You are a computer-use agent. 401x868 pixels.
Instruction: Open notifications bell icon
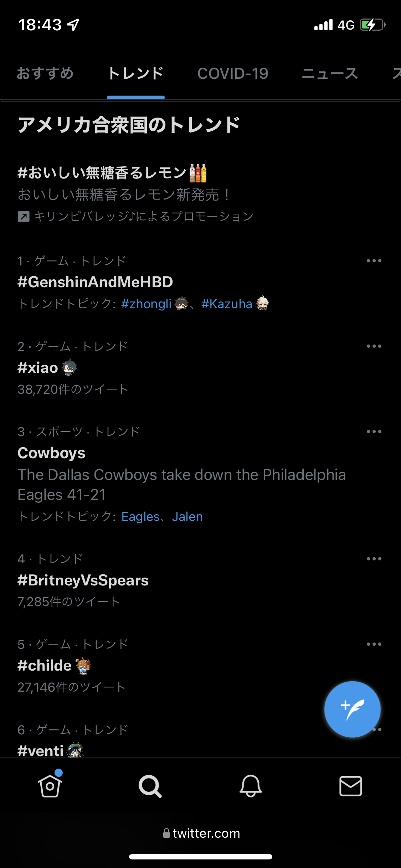(x=251, y=786)
